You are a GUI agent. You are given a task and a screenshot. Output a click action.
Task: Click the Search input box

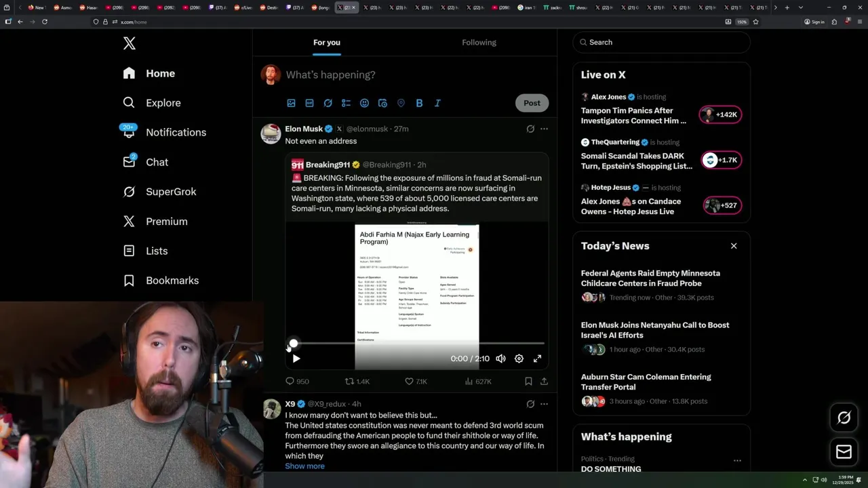tap(661, 42)
